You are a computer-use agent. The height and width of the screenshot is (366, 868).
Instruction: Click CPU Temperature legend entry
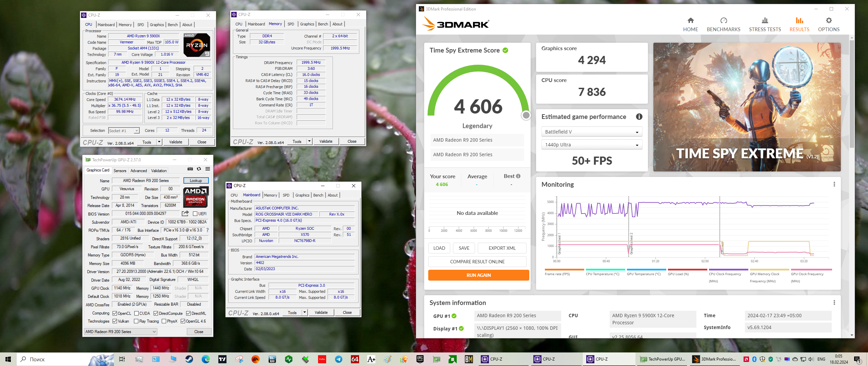605,273
